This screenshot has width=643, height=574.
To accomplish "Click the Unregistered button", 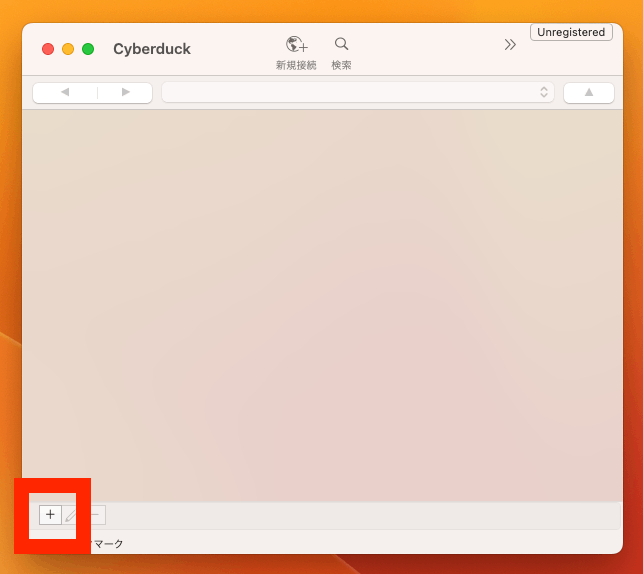I will pyautogui.click(x=571, y=32).
